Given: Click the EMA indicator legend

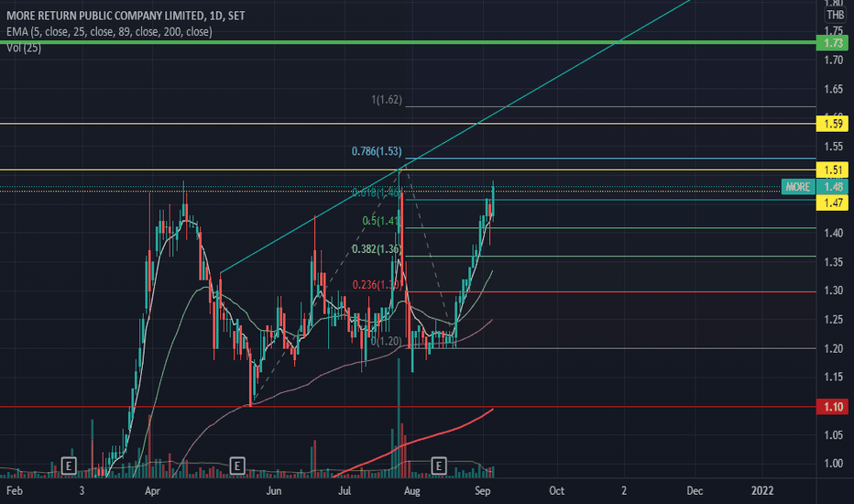Looking at the screenshot, I should point(109,31).
